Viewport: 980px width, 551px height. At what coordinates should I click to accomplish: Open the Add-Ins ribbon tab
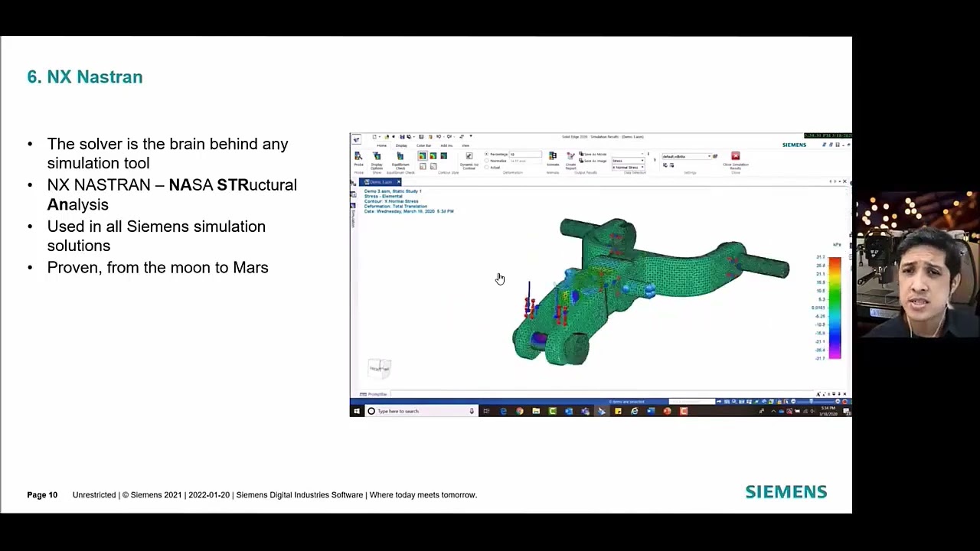click(446, 145)
